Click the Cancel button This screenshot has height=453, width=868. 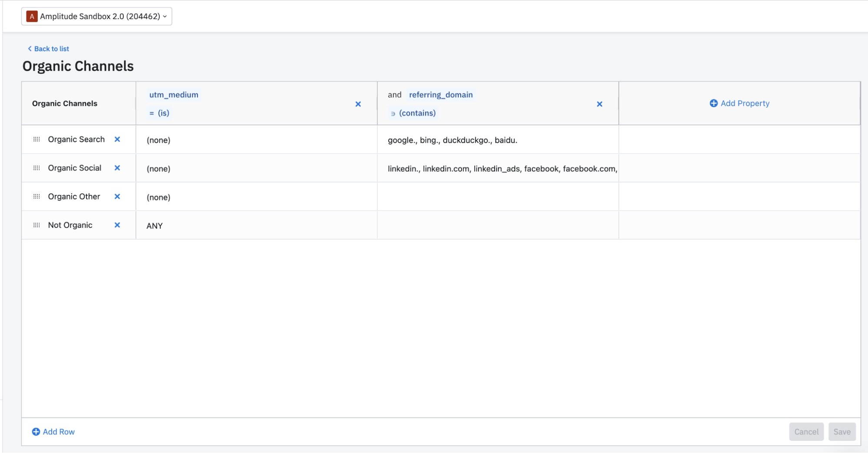[x=806, y=432]
